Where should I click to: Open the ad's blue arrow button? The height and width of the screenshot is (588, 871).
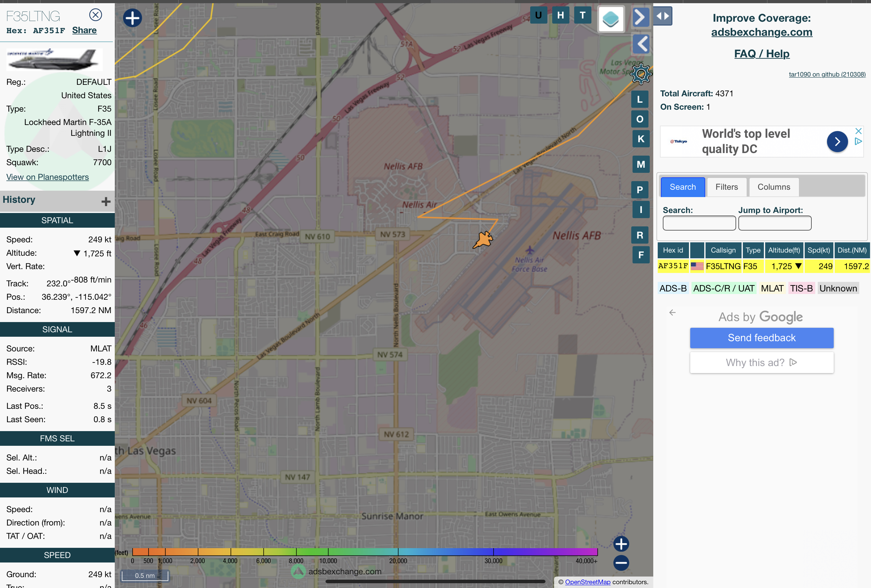click(837, 142)
